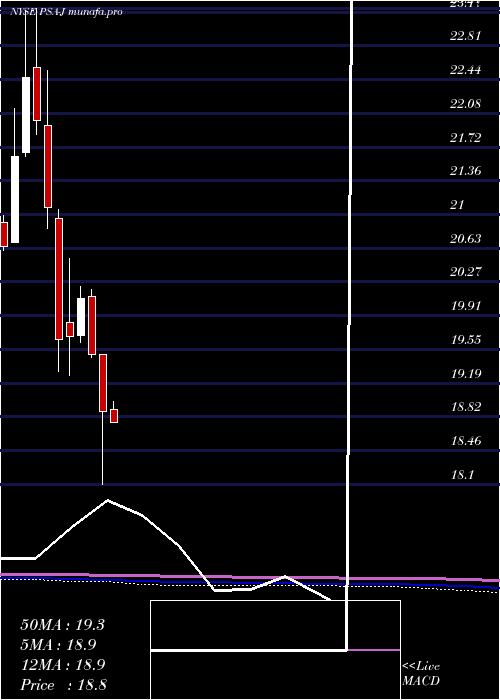Click the 22.08 price axis label
Screen dimensions: 500x700
pyautogui.click(x=466, y=104)
